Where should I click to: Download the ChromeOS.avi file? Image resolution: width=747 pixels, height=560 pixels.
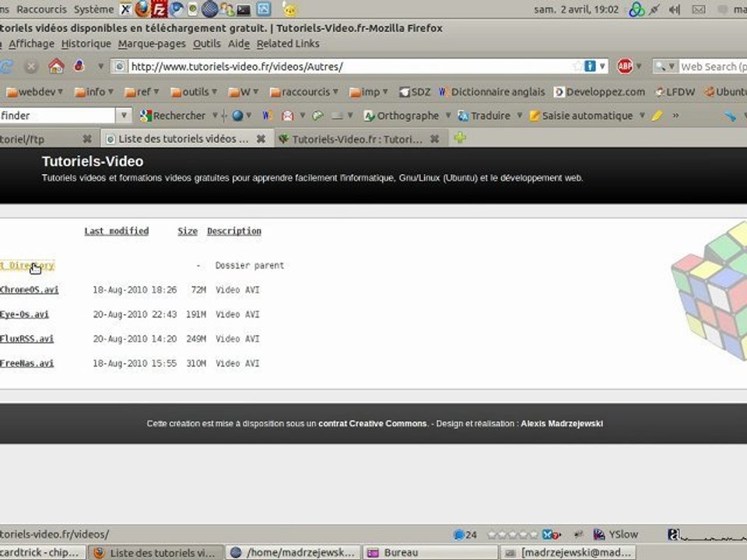click(x=29, y=289)
